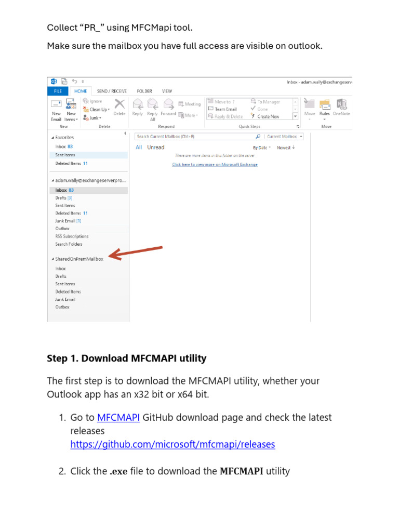Open the FOLDER tab
This screenshot has height=532, width=399.
click(x=144, y=91)
